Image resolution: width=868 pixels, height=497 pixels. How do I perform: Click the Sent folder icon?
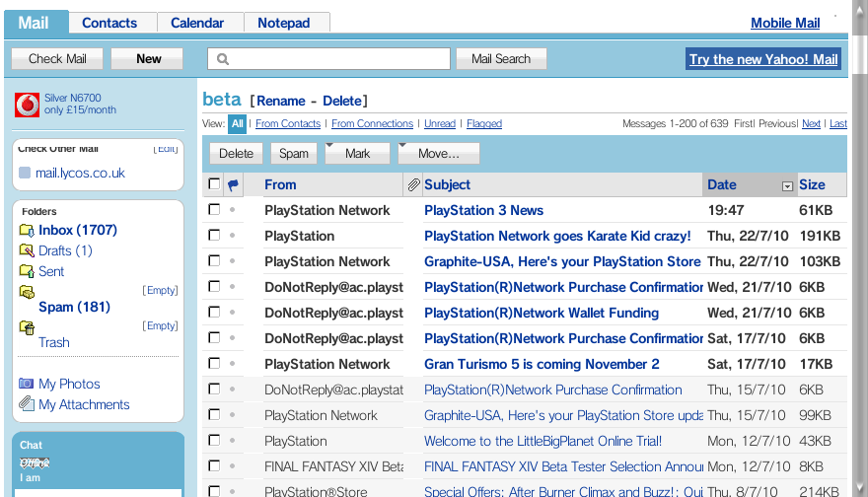[x=27, y=271]
